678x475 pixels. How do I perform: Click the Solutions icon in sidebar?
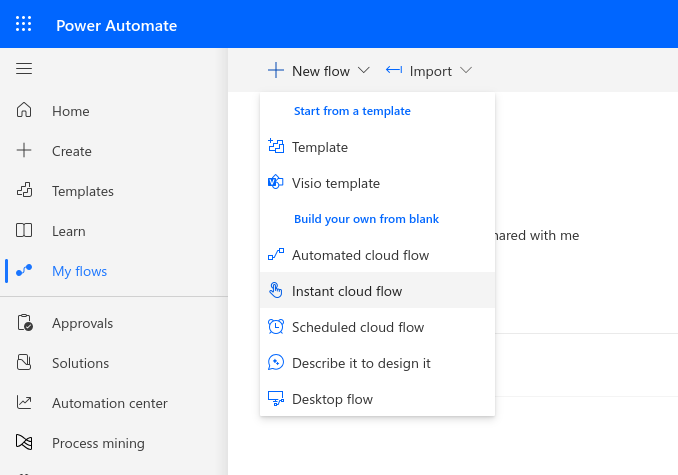(24, 362)
